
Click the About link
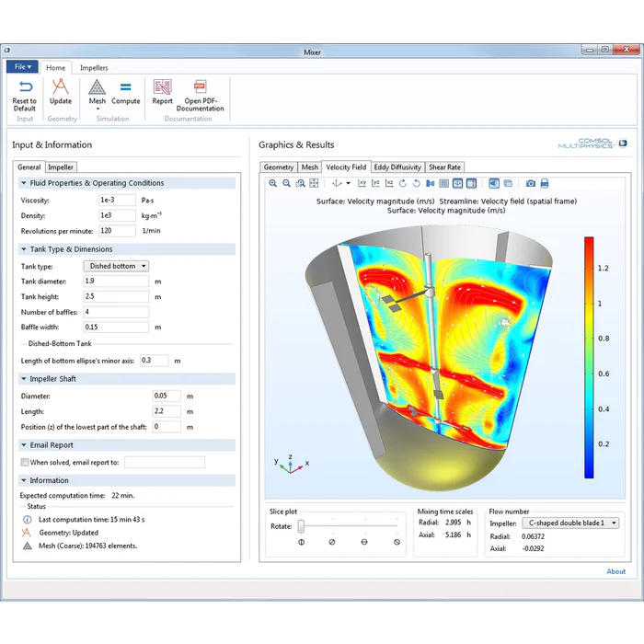coord(616,571)
